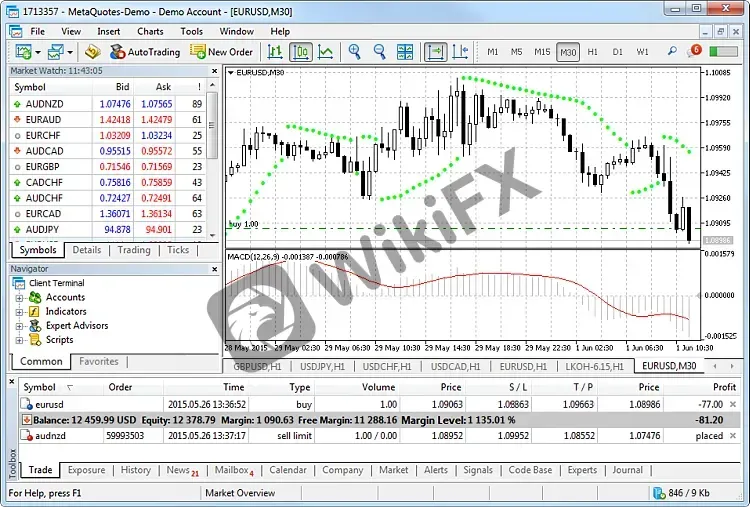Tile chart windows icon
This screenshot has height=507, width=750.
pos(405,52)
